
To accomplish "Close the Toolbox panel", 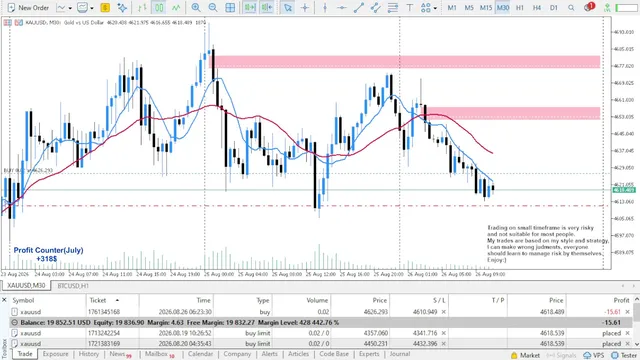I will [4, 300].
